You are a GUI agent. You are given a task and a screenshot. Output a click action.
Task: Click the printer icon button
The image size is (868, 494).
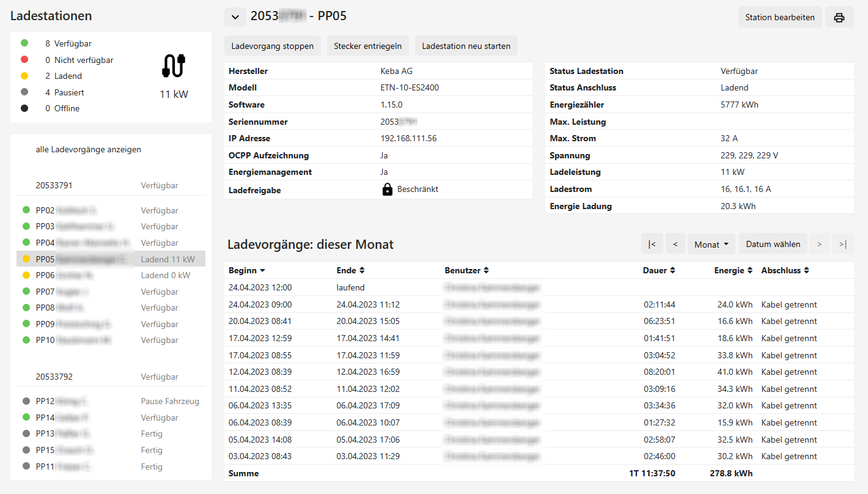click(x=839, y=17)
